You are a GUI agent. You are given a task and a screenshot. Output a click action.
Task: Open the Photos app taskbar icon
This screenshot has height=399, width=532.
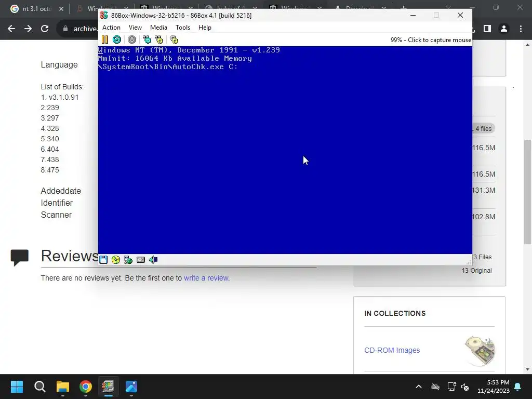tap(131, 387)
